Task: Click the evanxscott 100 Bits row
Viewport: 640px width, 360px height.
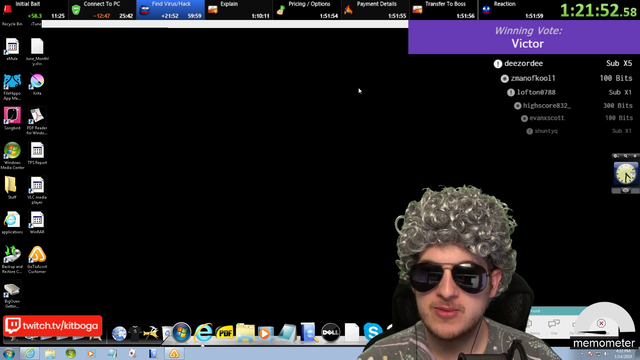Action: 577,118
